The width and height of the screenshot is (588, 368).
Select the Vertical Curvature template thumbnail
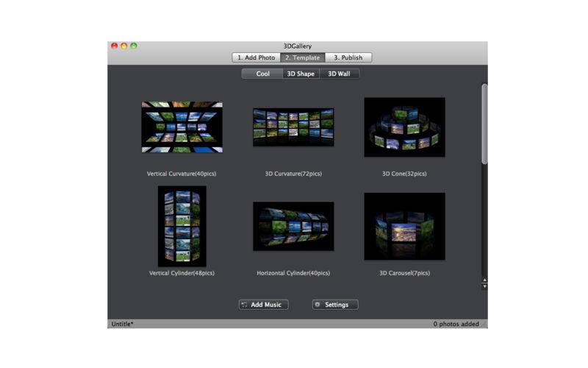pyautogui.click(x=182, y=127)
